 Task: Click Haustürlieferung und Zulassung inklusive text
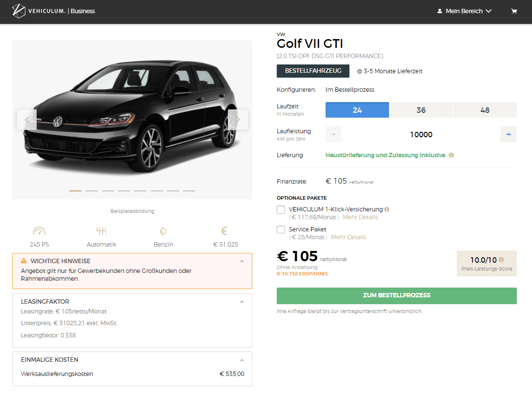point(386,155)
